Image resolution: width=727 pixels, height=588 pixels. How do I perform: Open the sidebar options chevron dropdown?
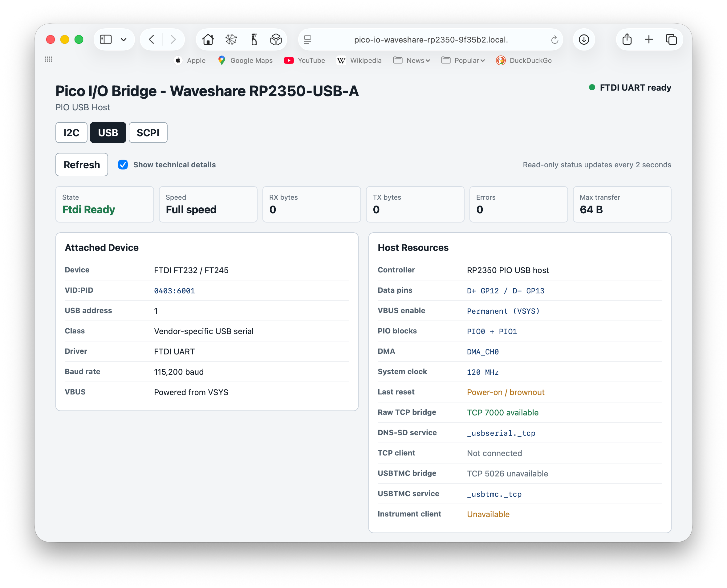(124, 40)
